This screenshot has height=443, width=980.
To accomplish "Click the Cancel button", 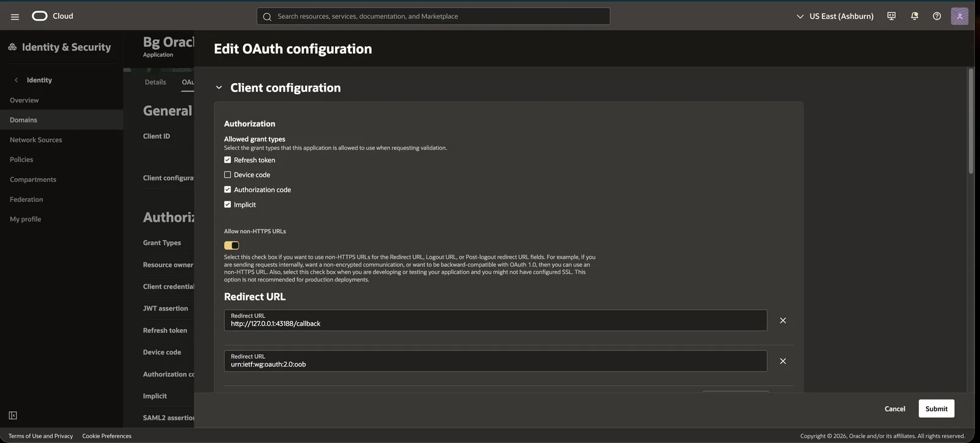I will 894,409.
